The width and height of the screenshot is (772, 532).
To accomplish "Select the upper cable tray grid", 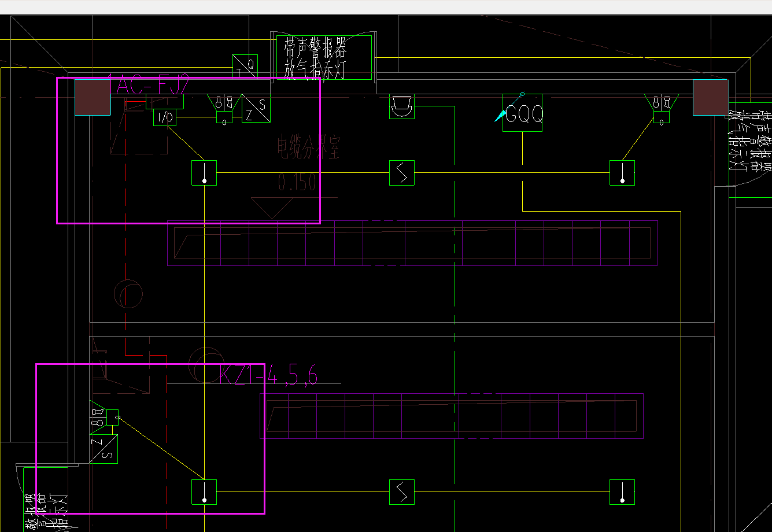I will [412, 243].
